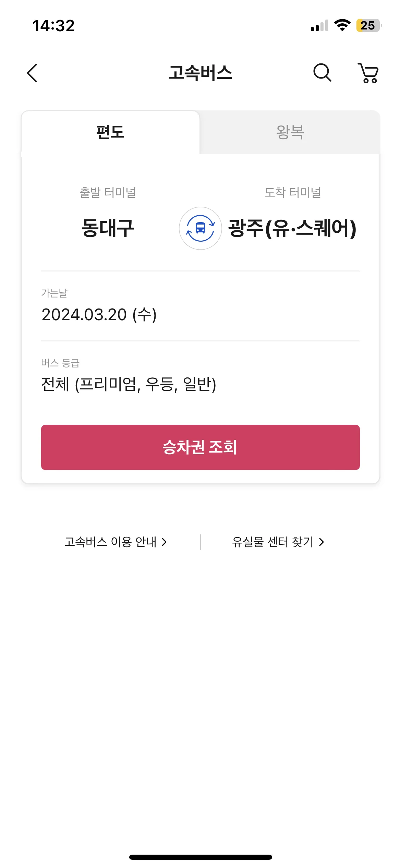This screenshot has height=868, width=401.
Task: Tap the back arrow icon
Action: [x=32, y=73]
